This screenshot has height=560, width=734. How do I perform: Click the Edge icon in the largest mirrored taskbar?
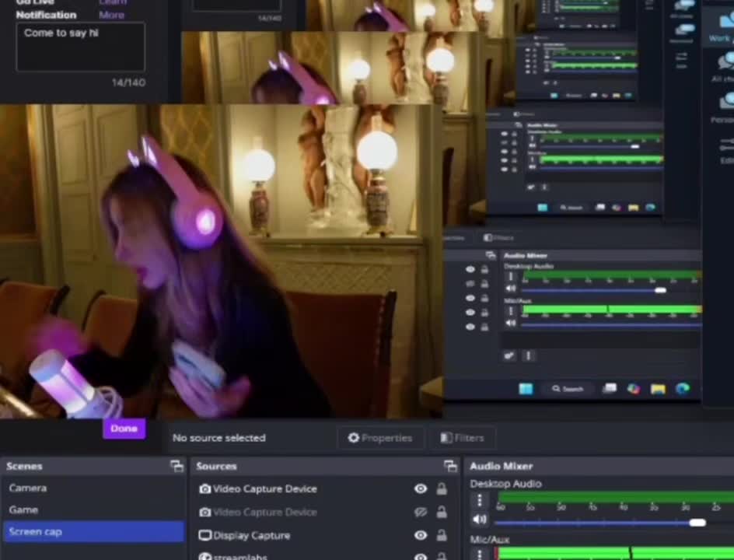coord(682,389)
